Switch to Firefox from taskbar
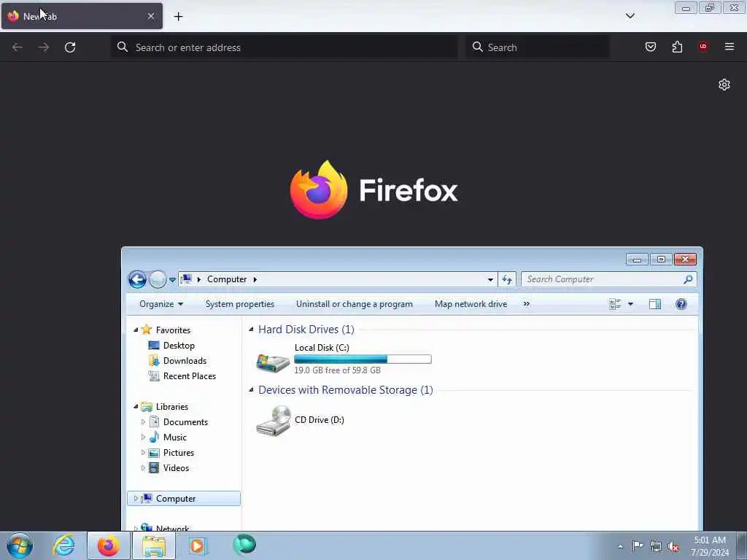This screenshot has height=560, width=747. [109, 545]
